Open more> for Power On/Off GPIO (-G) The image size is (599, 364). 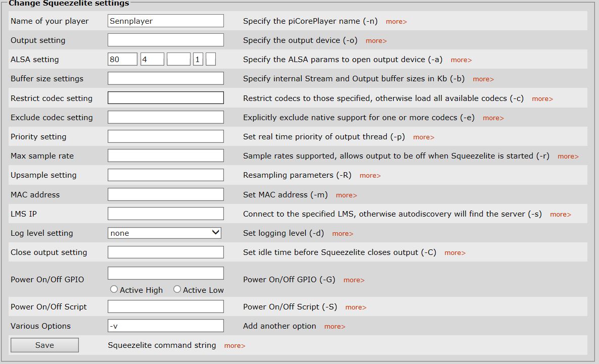[354, 280]
